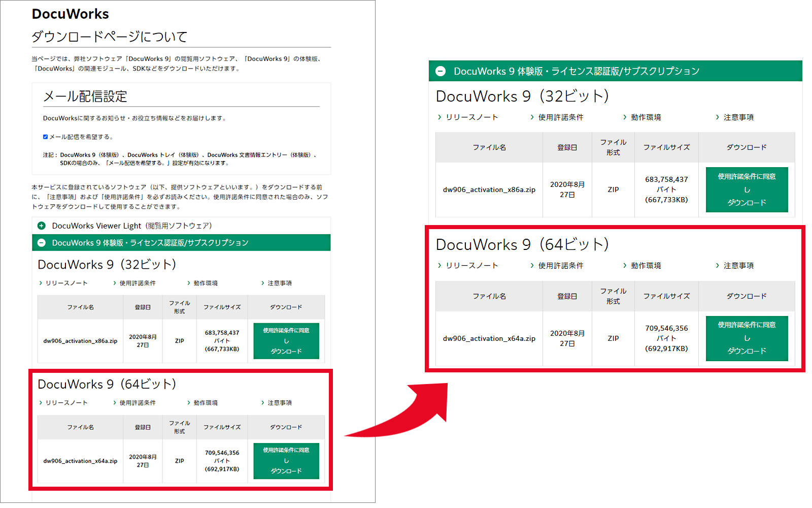Click the minus icon on the right panel header
The image size is (812, 508).
point(439,71)
